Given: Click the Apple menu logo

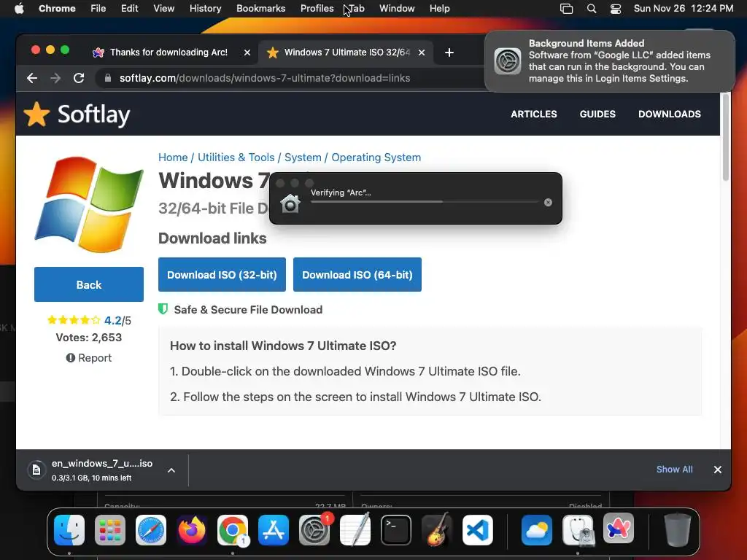Looking at the screenshot, I should coord(19,8).
